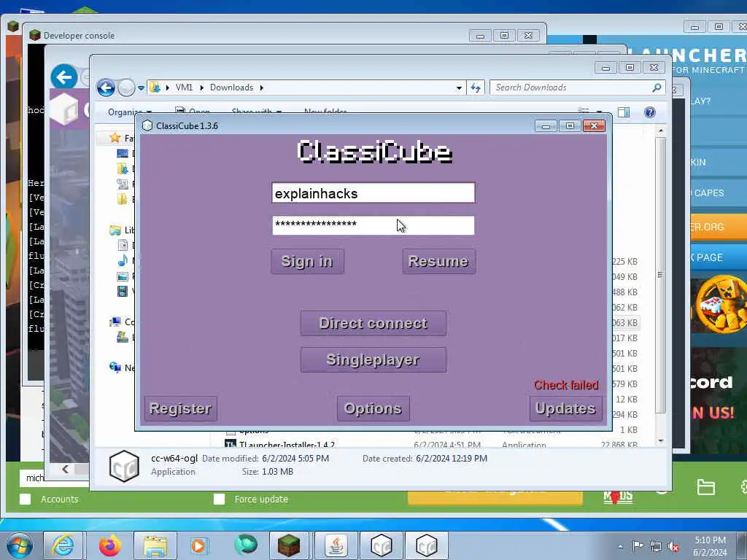
Task: Toggle the Force update checkbox in TLauncher
Action: [219, 499]
